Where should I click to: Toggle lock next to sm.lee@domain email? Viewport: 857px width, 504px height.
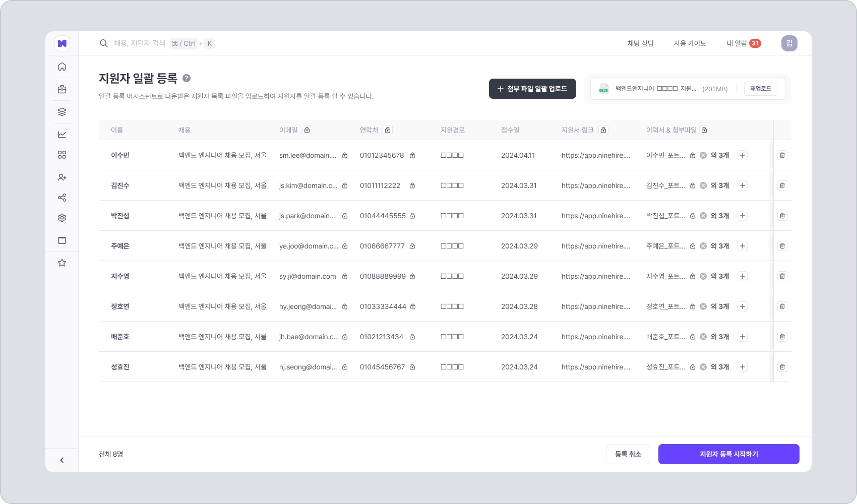(345, 155)
